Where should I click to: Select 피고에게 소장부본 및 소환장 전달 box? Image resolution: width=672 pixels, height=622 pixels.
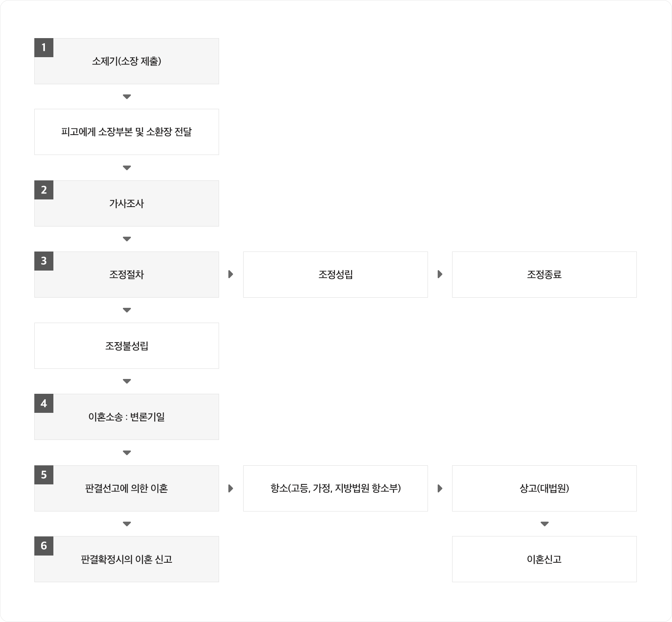[127, 132]
